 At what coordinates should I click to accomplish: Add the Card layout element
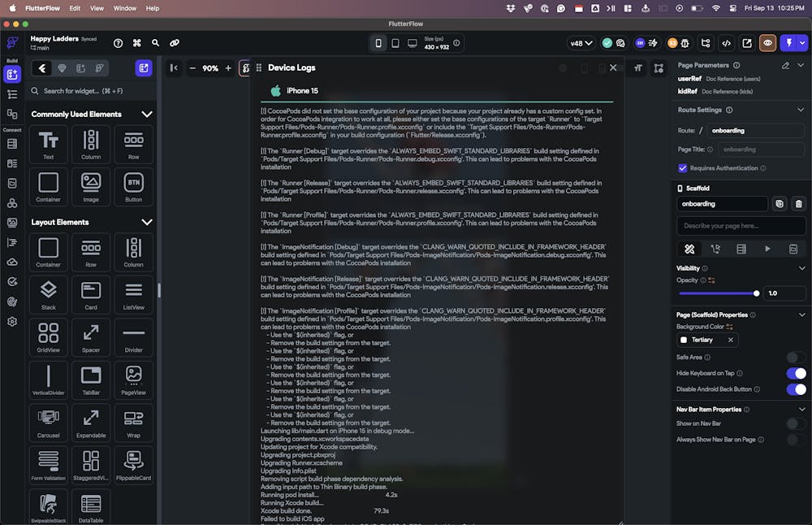(x=91, y=294)
